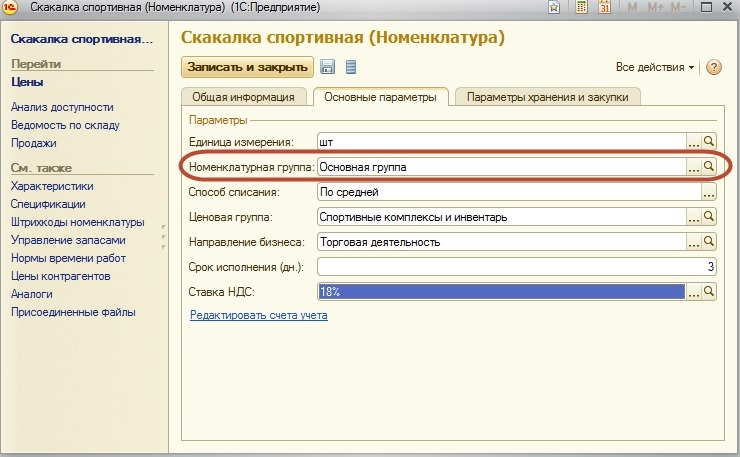Switch to Общая информация tab
Screen dimensions: 740x457
pos(244,97)
